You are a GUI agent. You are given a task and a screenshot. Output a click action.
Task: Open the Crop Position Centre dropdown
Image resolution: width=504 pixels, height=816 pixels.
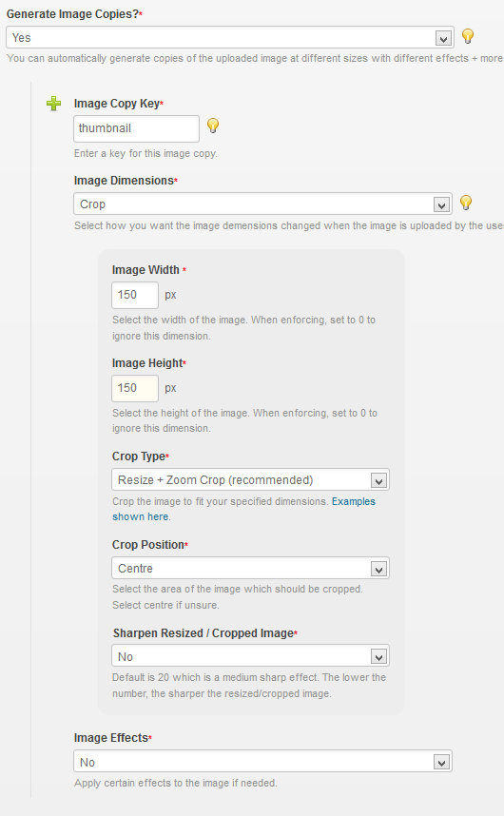coord(250,569)
